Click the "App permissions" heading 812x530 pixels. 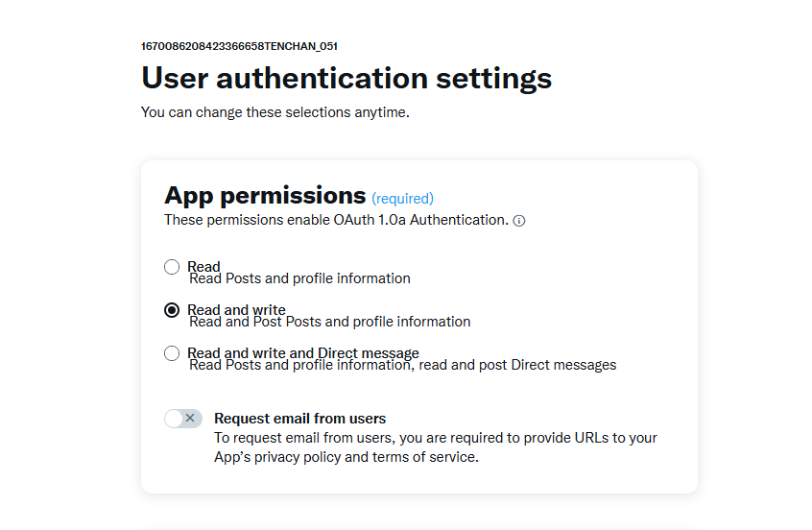point(265,196)
